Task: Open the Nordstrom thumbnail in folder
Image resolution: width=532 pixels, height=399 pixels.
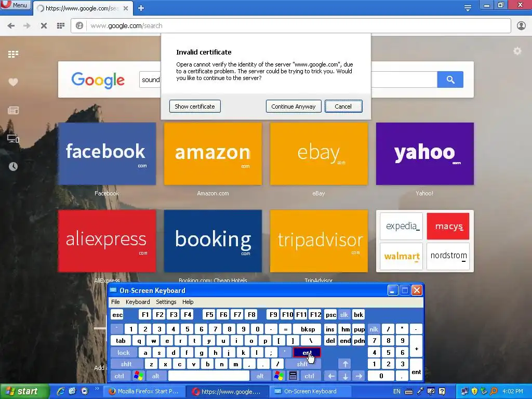Action: [448, 256]
